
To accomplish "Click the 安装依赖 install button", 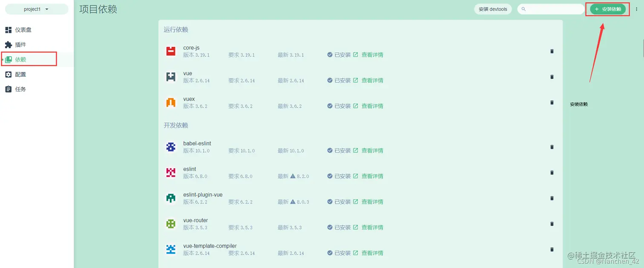I will [x=608, y=9].
